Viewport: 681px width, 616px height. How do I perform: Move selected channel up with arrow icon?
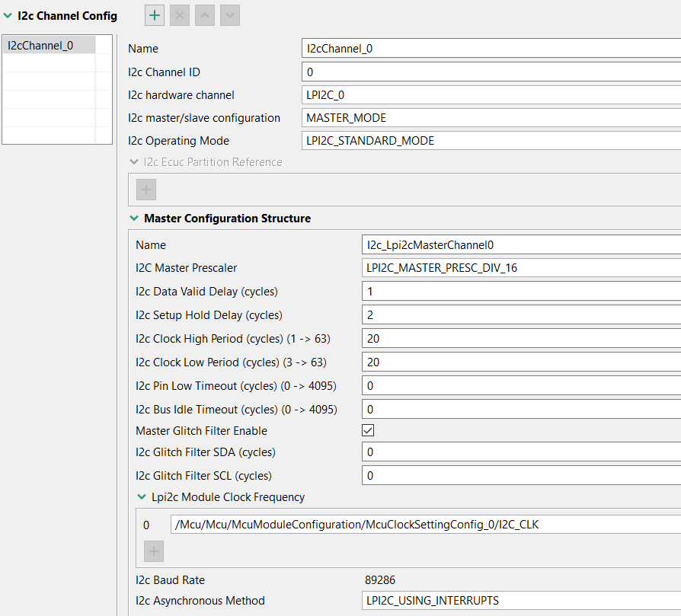pos(206,15)
